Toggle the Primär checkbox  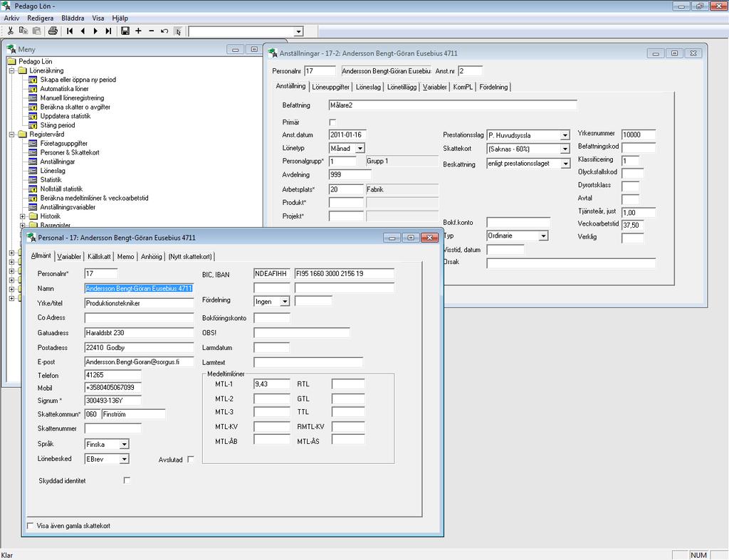click(x=332, y=122)
